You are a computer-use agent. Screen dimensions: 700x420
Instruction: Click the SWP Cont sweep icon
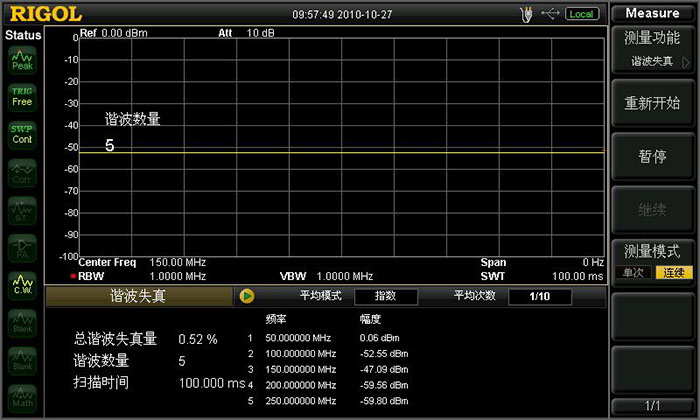coord(22,134)
